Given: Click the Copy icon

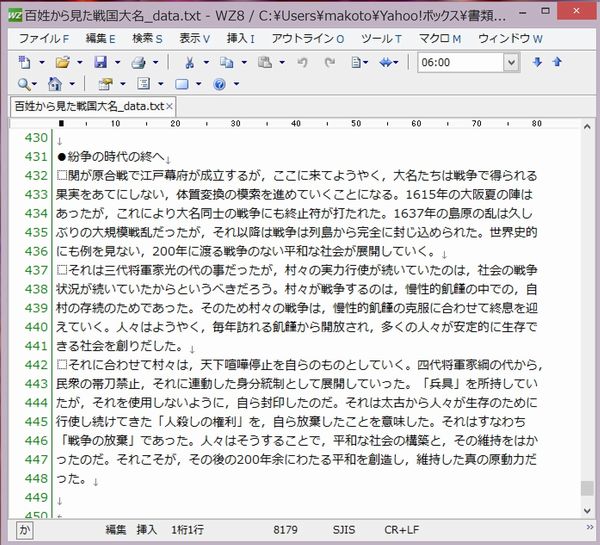Looking at the screenshot, I should click(x=227, y=62).
